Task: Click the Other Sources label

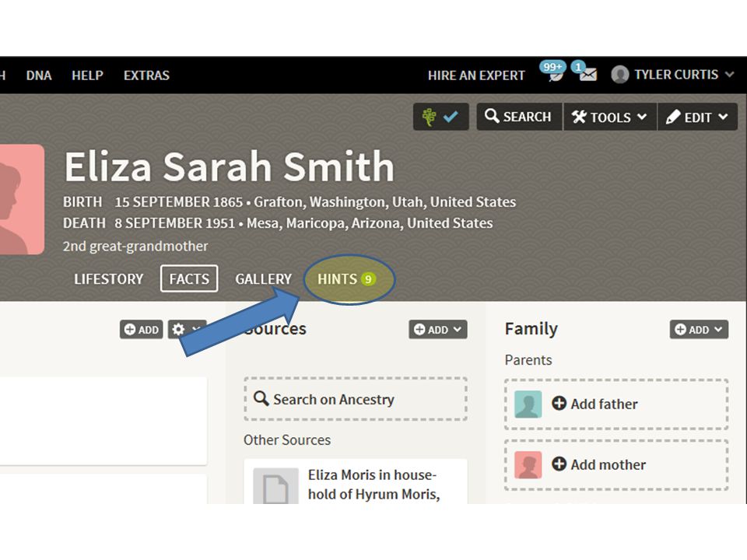Action: tap(287, 440)
